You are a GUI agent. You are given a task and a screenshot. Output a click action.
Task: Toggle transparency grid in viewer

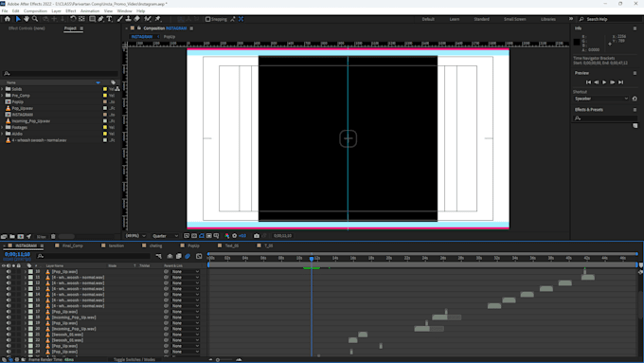[194, 236]
